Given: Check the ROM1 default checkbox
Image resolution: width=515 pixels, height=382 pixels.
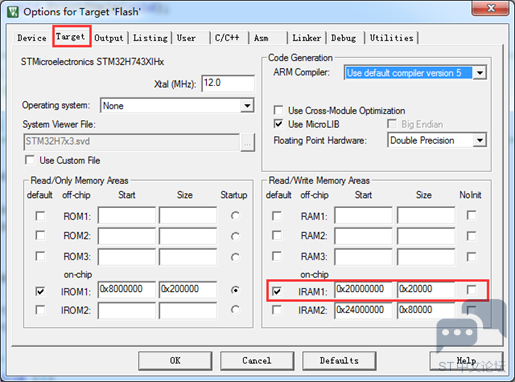Looking at the screenshot, I should [40, 216].
